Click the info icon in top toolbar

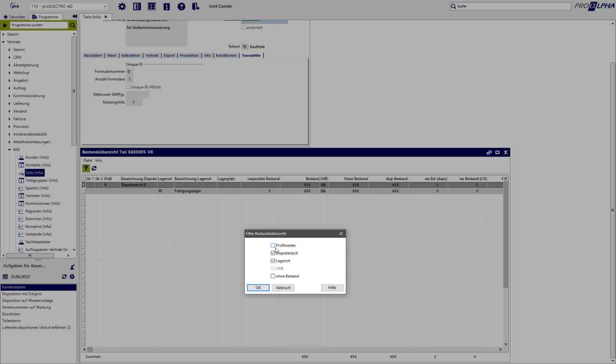[x=166, y=6]
